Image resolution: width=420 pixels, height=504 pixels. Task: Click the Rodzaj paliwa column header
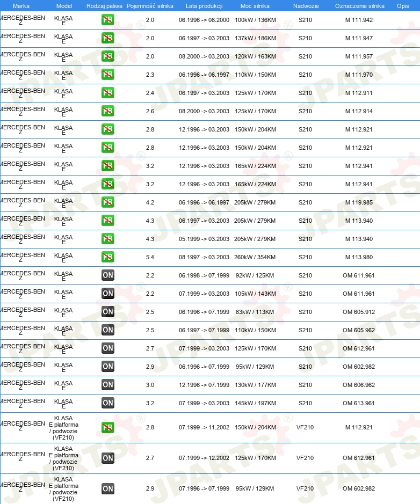(104, 6)
